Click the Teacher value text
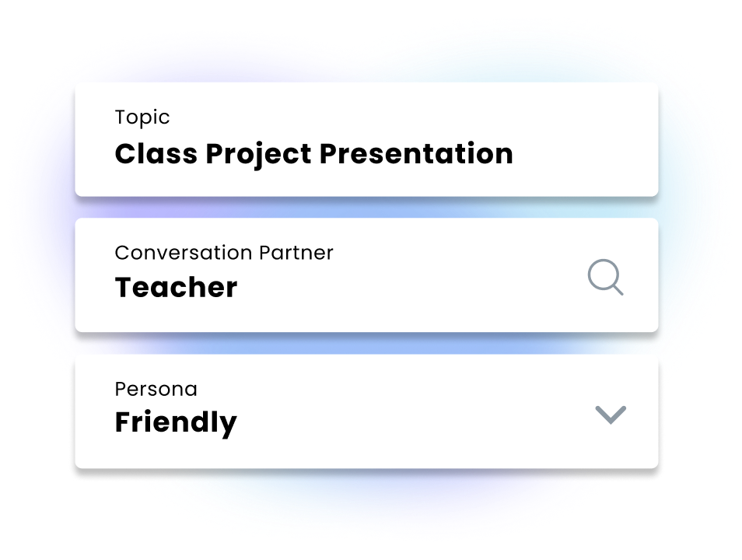This screenshot has height=560, width=742. pyautogui.click(x=176, y=288)
